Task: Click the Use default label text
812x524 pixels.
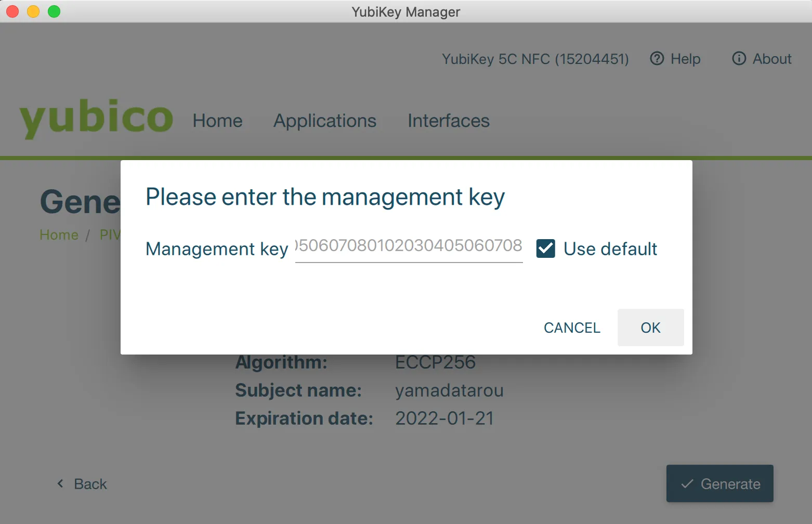Action: 610,249
